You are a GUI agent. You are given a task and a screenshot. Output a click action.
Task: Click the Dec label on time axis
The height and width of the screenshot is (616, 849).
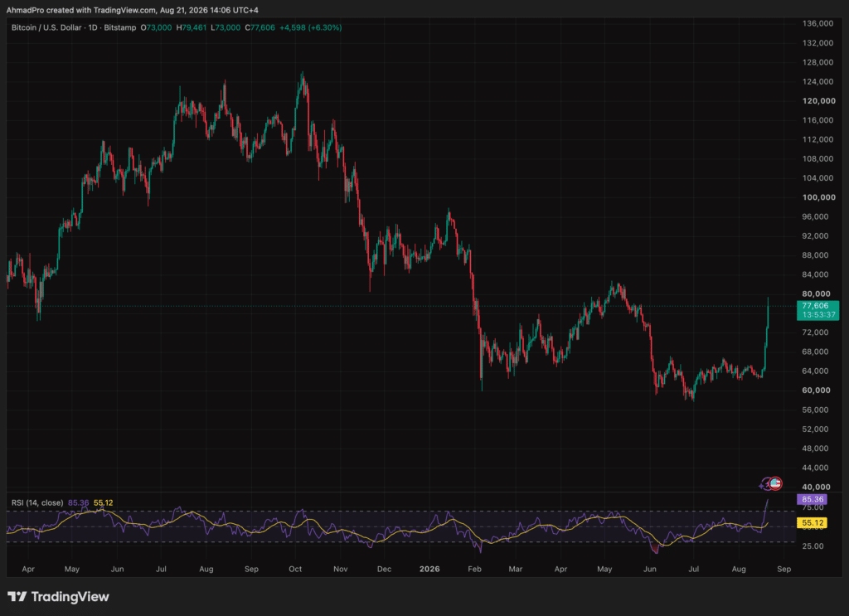[x=385, y=569]
